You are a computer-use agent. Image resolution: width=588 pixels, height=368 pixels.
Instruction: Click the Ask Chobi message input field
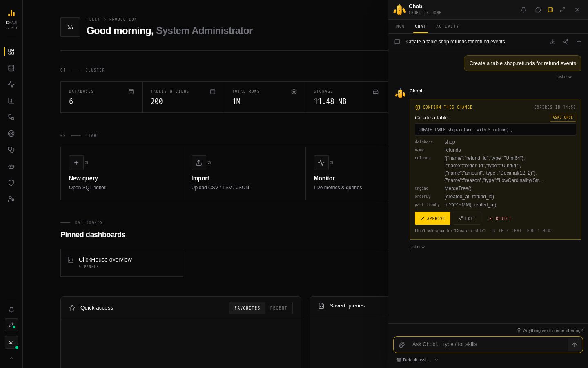tap(488, 345)
